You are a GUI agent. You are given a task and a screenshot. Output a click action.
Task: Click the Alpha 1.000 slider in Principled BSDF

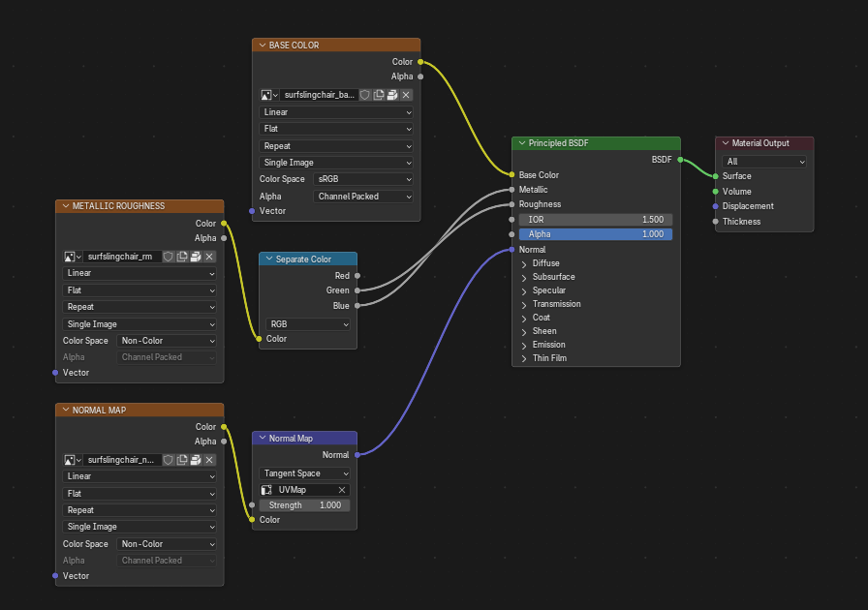(x=596, y=234)
